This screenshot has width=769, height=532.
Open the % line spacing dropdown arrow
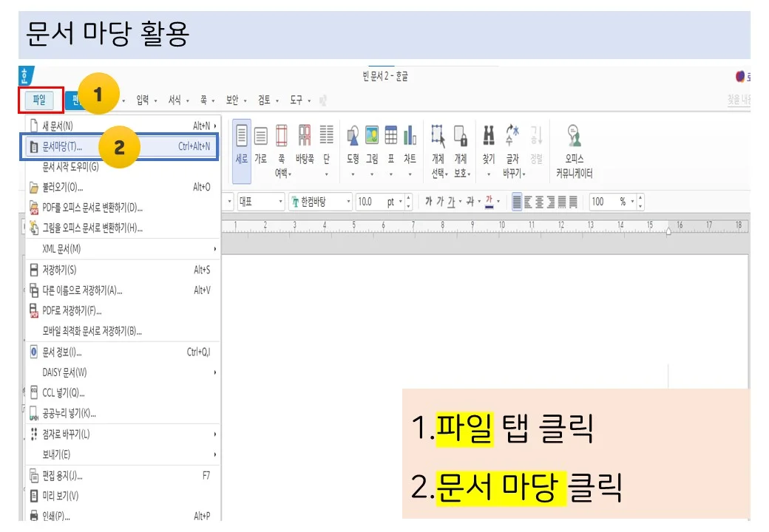pyautogui.click(x=632, y=202)
